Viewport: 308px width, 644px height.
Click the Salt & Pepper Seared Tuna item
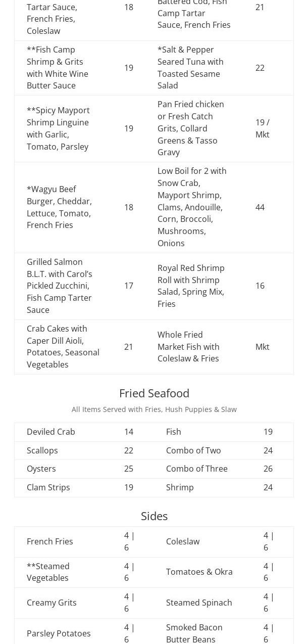point(190,68)
